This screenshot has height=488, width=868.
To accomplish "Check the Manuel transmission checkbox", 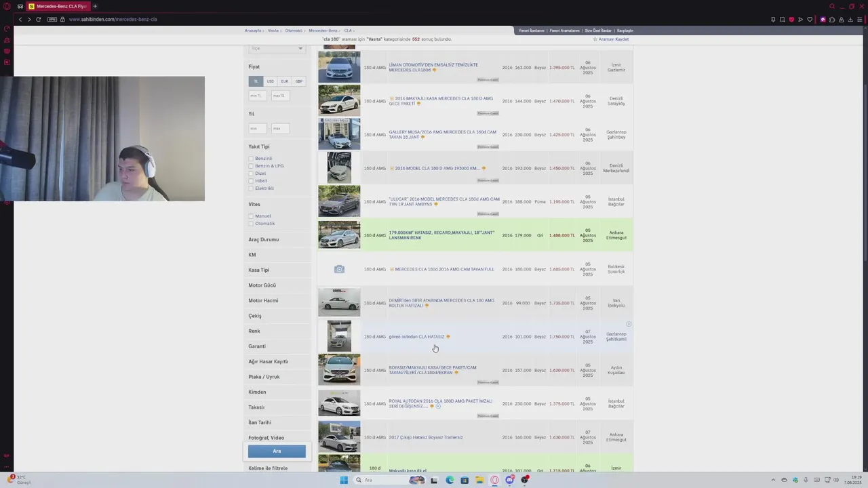I will (251, 216).
